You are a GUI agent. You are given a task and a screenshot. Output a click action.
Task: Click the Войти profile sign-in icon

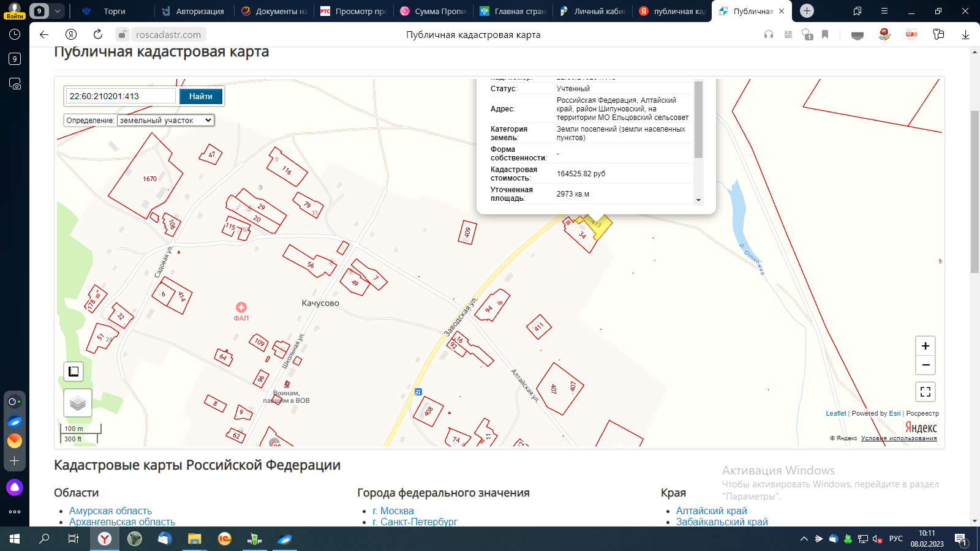(x=15, y=11)
